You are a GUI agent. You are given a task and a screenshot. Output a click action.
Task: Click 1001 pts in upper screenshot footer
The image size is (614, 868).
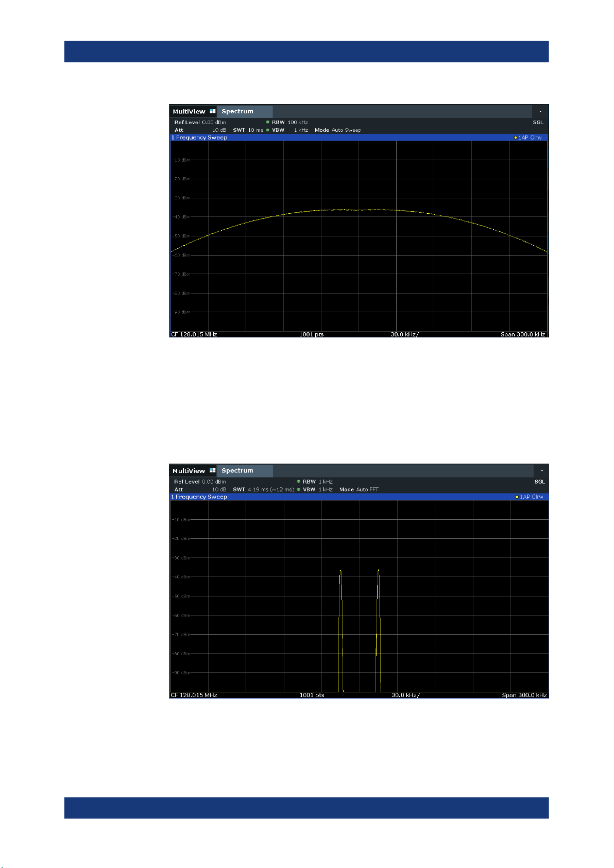click(x=312, y=334)
